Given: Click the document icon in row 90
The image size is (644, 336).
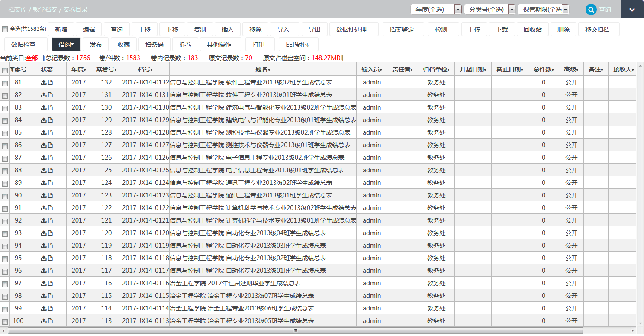Looking at the screenshot, I should pos(50,195).
